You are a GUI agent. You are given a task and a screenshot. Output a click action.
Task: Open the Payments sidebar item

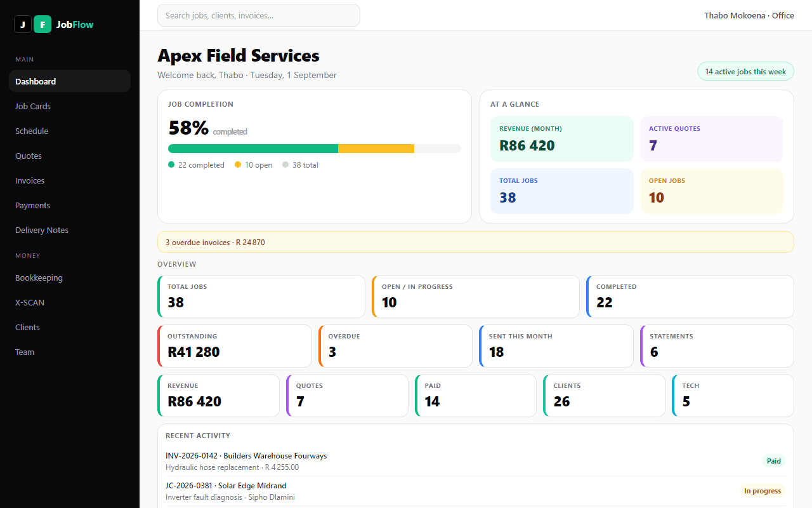70,205
